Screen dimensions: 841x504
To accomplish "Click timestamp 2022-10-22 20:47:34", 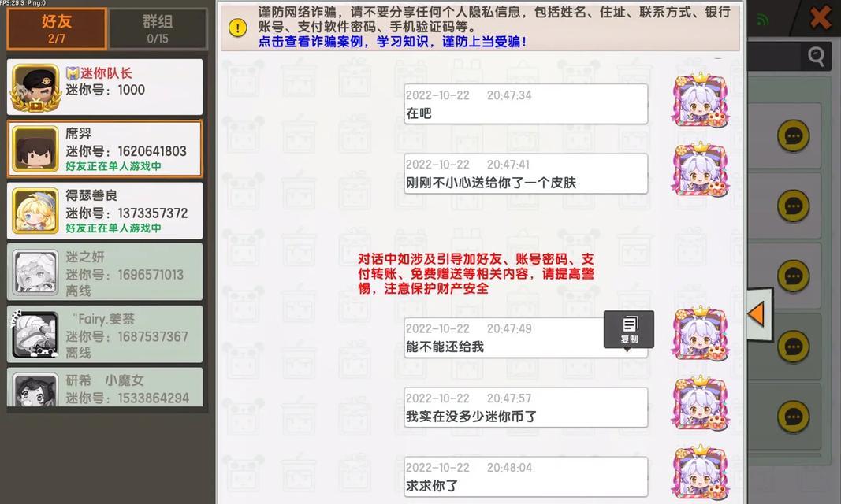I will click(x=469, y=95).
